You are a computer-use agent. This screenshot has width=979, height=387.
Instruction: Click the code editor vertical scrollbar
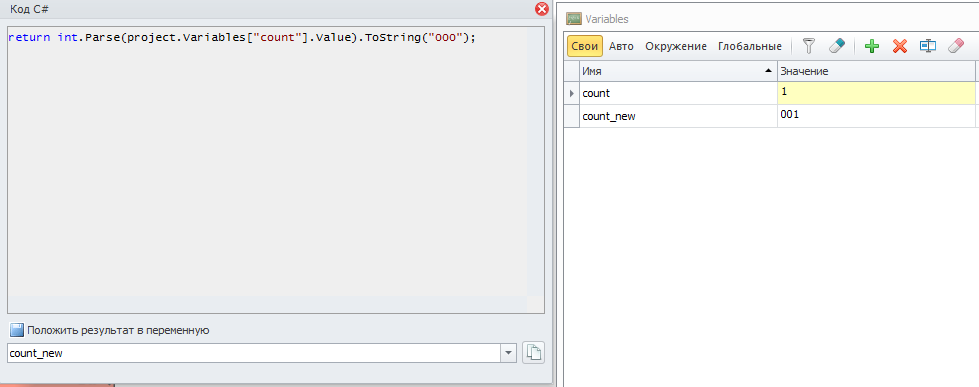(x=536, y=161)
